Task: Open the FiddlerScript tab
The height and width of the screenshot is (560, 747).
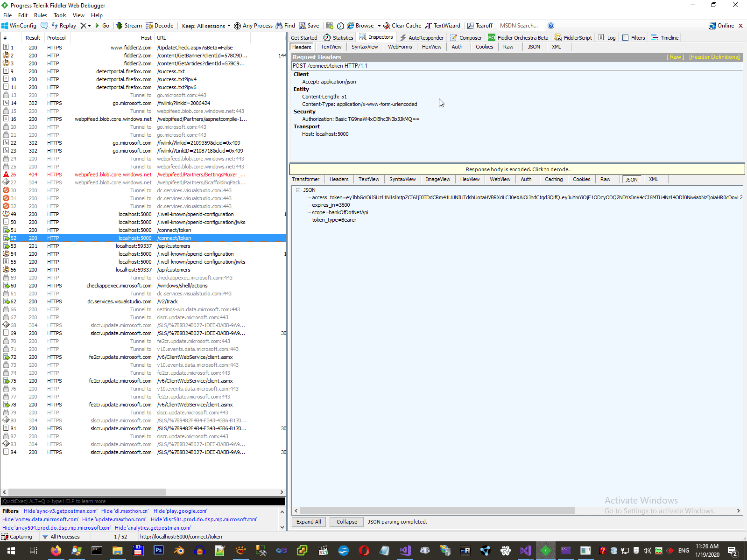Action: pos(573,38)
